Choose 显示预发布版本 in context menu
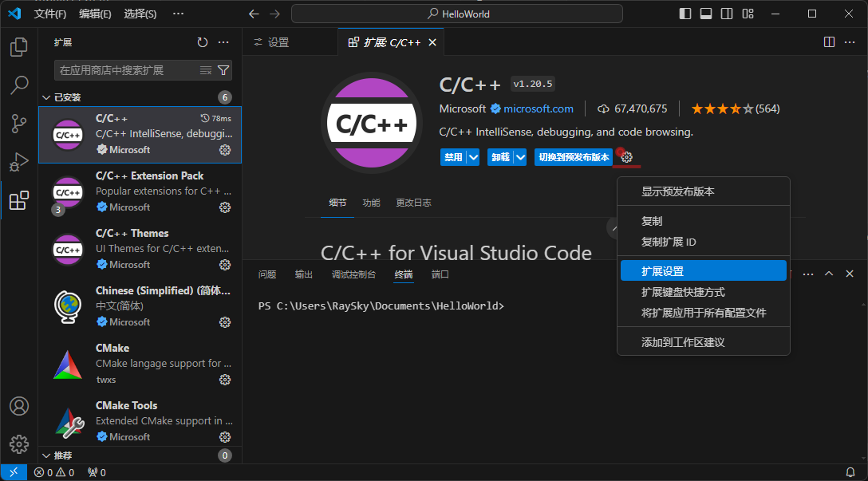 tap(704, 191)
